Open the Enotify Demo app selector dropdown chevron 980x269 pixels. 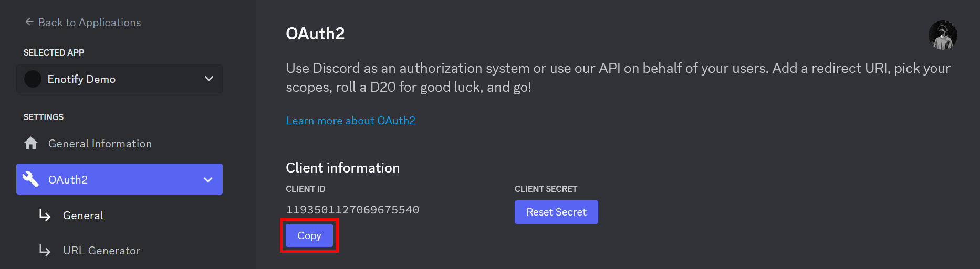[208, 79]
